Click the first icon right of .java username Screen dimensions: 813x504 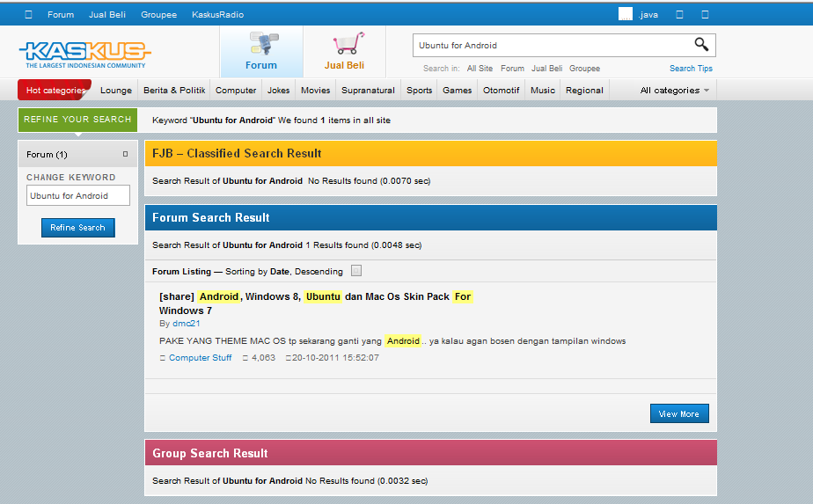[x=679, y=15]
